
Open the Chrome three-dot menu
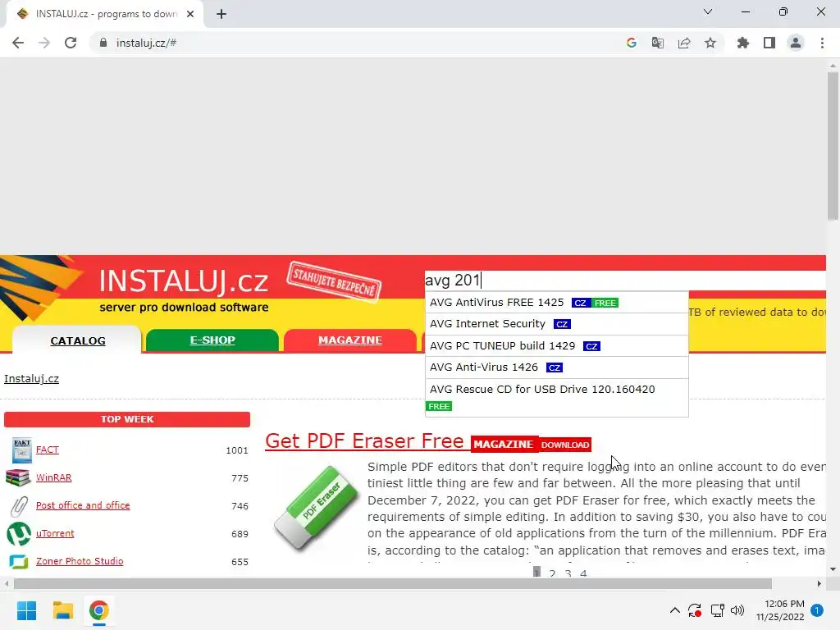point(822,43)
